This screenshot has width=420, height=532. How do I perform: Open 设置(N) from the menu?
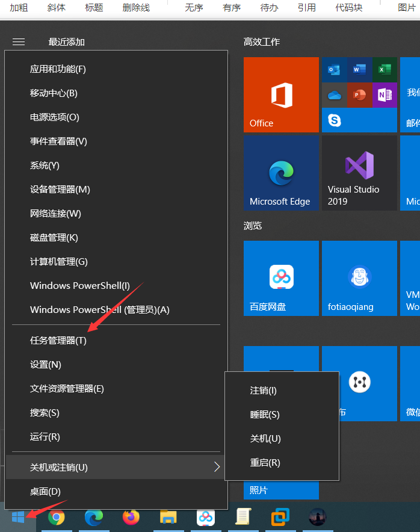pyautogui.click(x=116, y=365)
